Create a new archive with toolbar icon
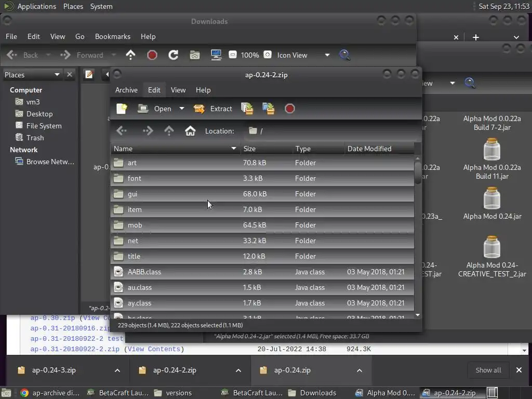 (122, 109)
